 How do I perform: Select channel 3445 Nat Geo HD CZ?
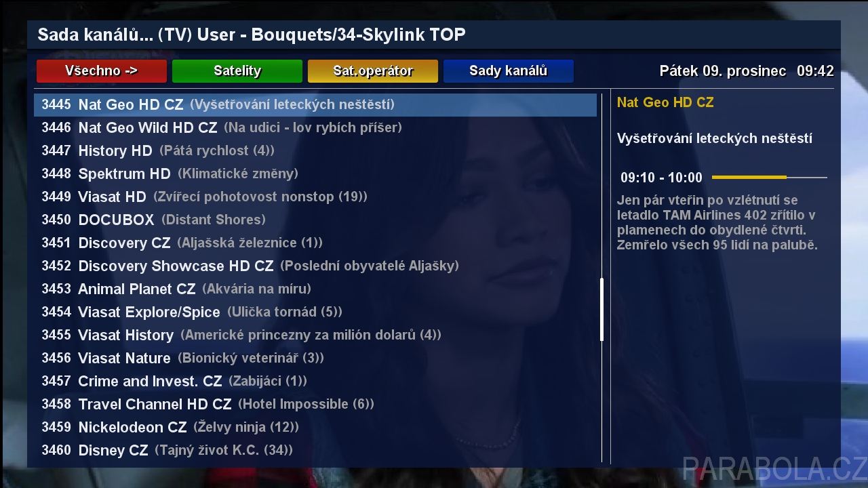[315, 104]
